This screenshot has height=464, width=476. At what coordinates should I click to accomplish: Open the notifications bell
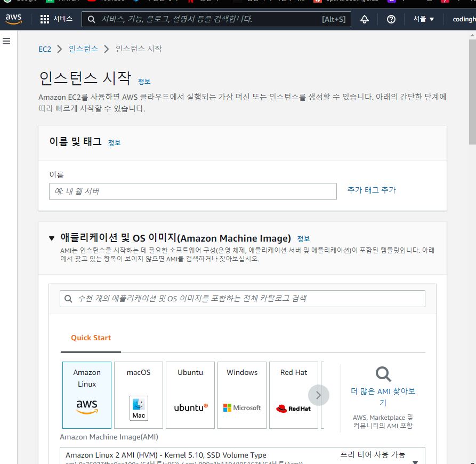coord(364,19)
